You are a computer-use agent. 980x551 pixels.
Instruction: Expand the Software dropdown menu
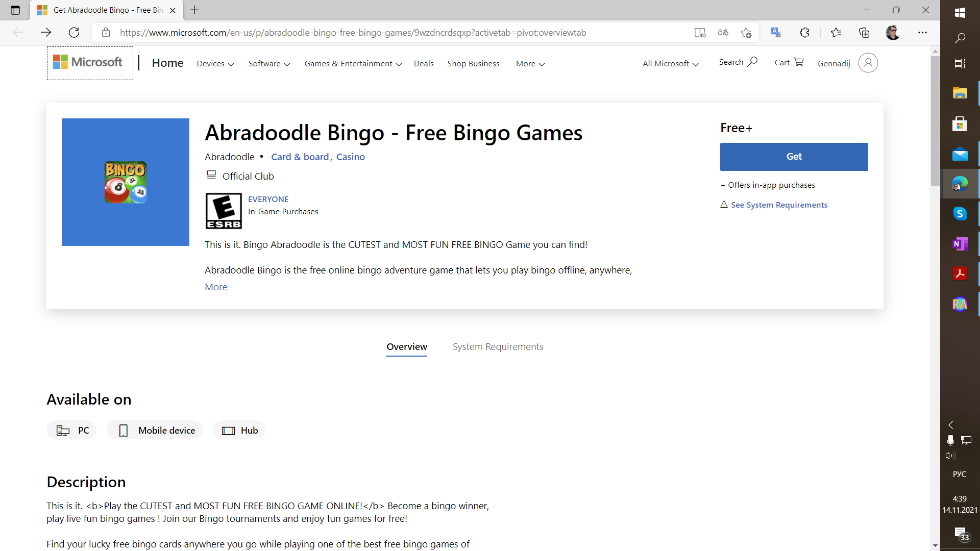[x=268, y=63]
